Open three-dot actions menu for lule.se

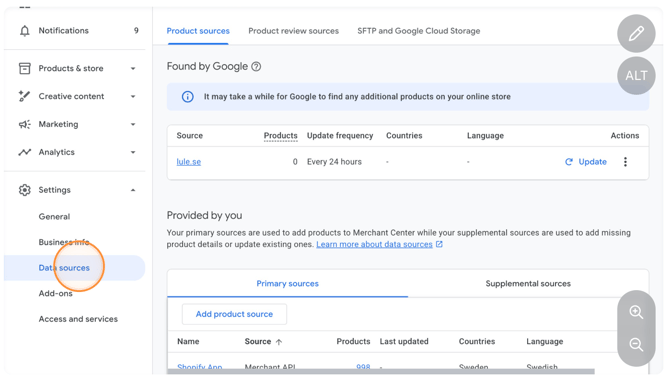[625, 162]
